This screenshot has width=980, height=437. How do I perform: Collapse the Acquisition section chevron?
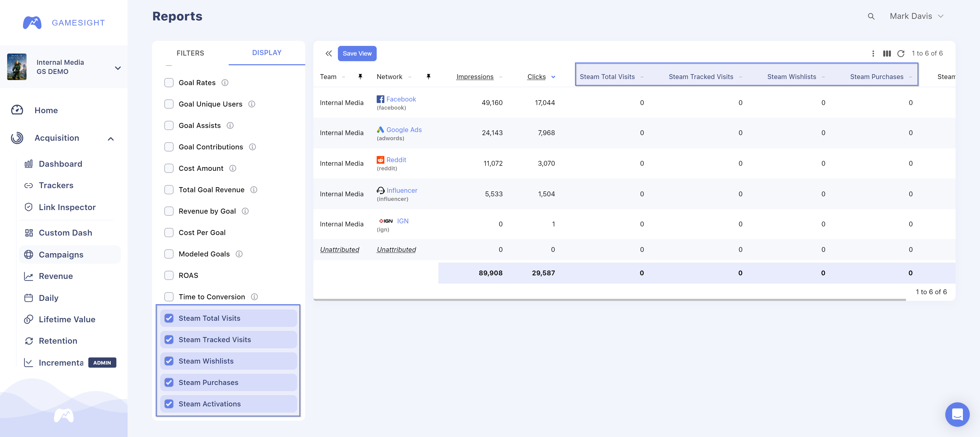pos(111,139)
